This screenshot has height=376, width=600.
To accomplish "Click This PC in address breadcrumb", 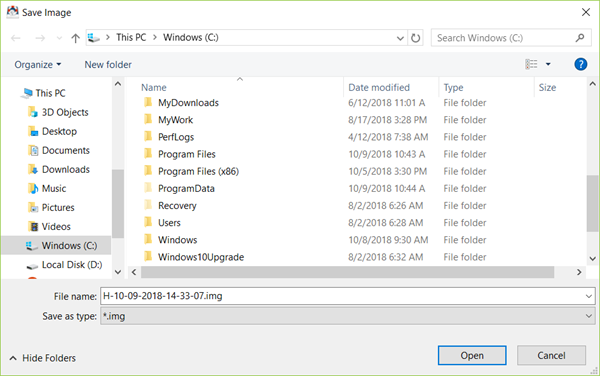I will (131, 37).
